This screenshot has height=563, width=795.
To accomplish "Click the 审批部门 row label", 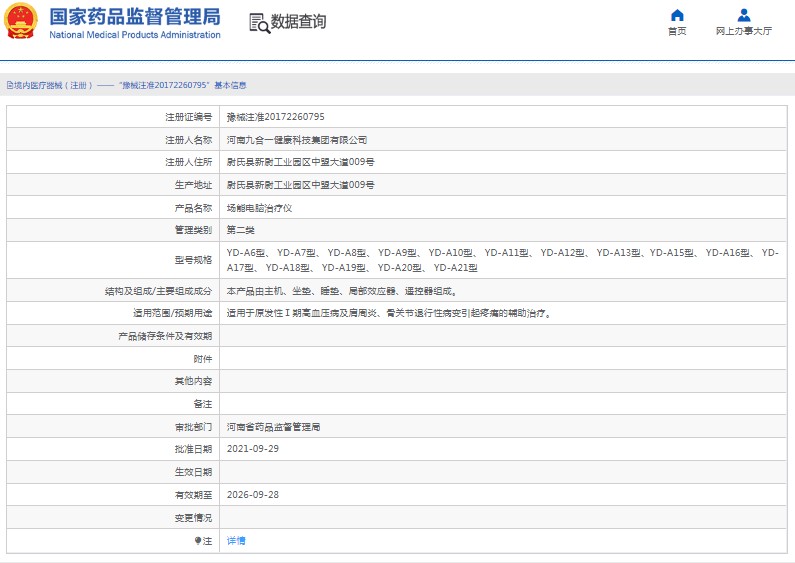I will pyautogui.click(x=193, y=427).
